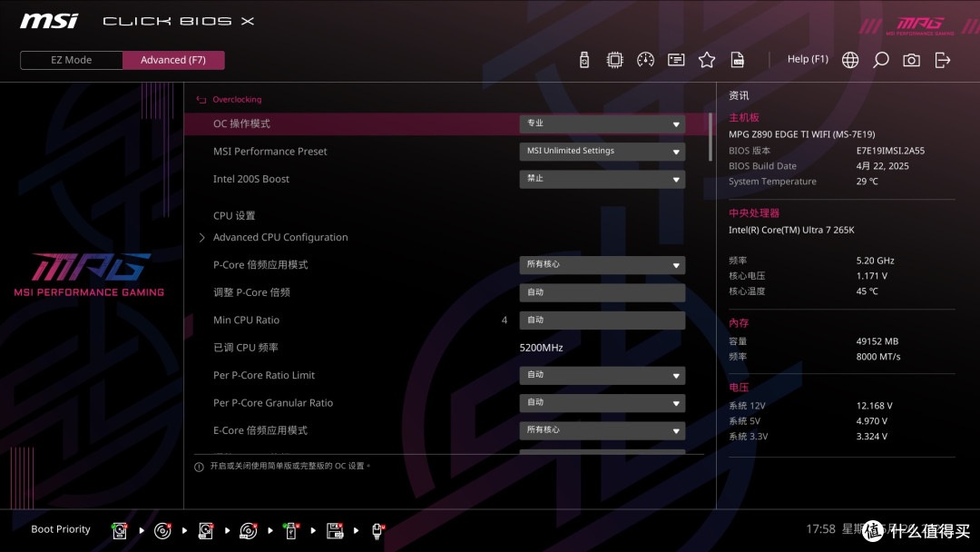Screen dimensions: 980x552
Task: Select the USB hard disk boot device icon
Action: [x=206, y=531]
